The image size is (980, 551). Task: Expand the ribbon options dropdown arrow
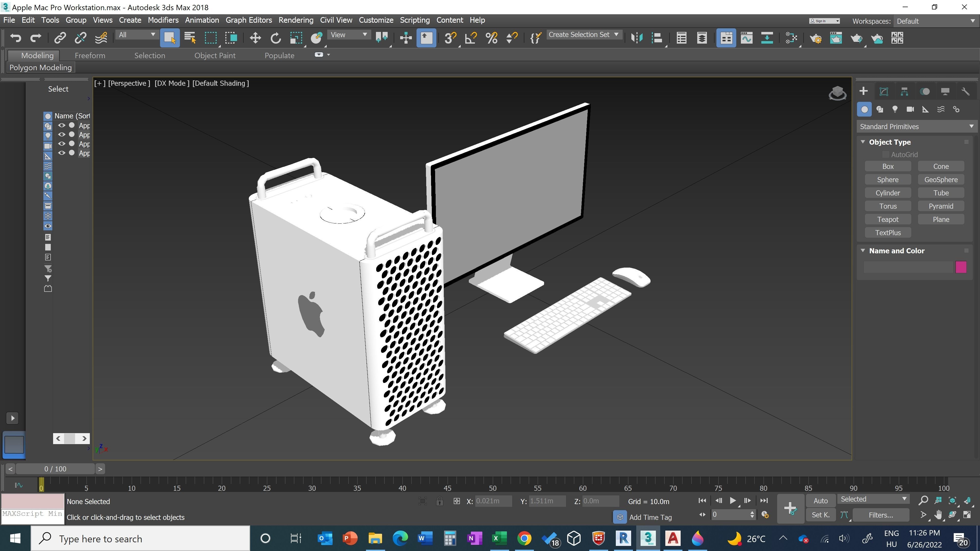(328, 55)
